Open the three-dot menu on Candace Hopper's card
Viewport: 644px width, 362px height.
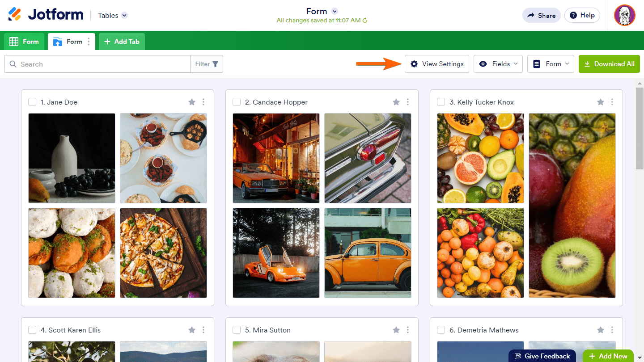pyautogui.click(x=407, y=102)
